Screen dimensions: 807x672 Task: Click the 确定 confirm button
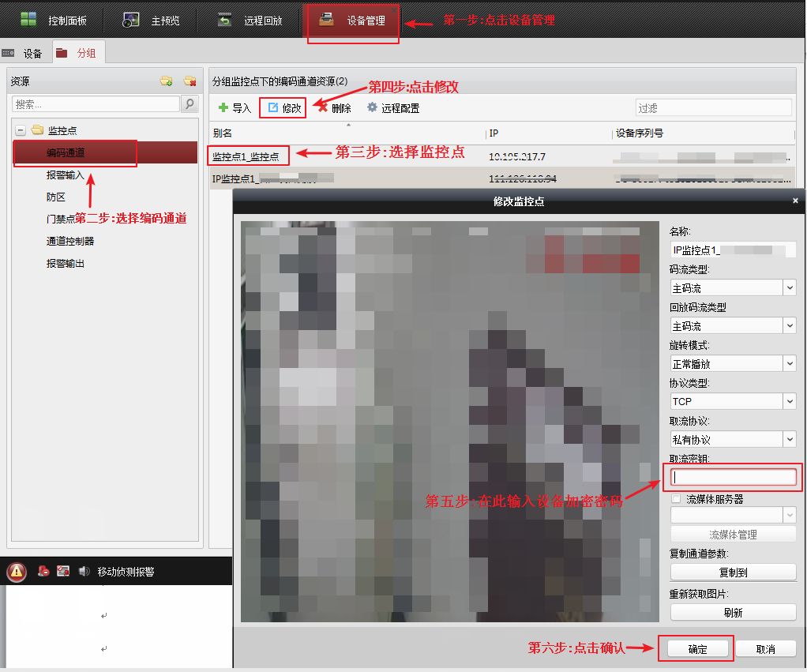click(x=697, y=648)
